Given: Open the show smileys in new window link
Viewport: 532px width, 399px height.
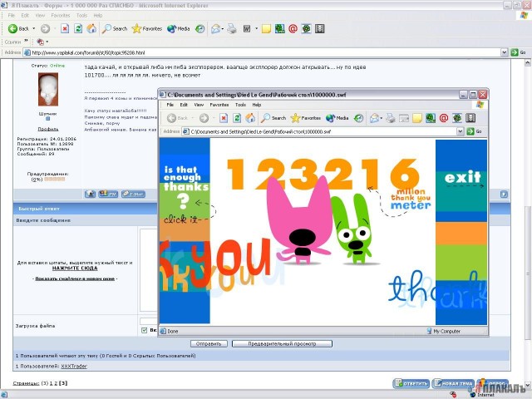Looking at the screenshot, I should tap(75, 278).
